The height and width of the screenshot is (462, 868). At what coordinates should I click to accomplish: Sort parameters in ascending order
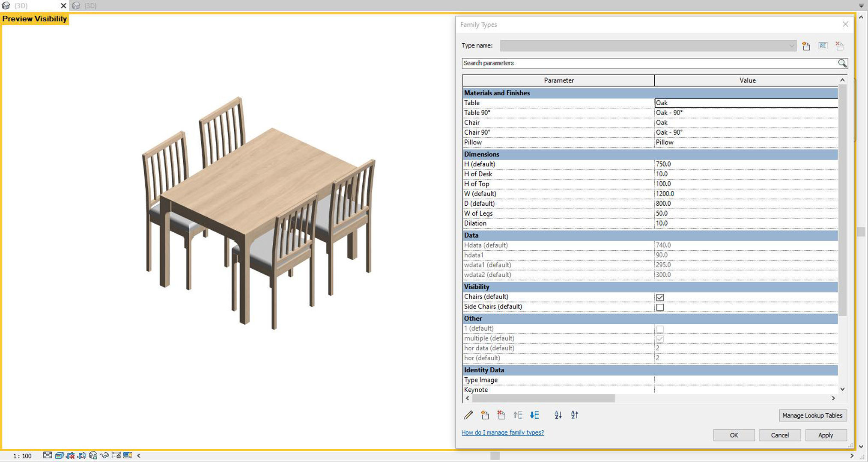tap(558, 415)
